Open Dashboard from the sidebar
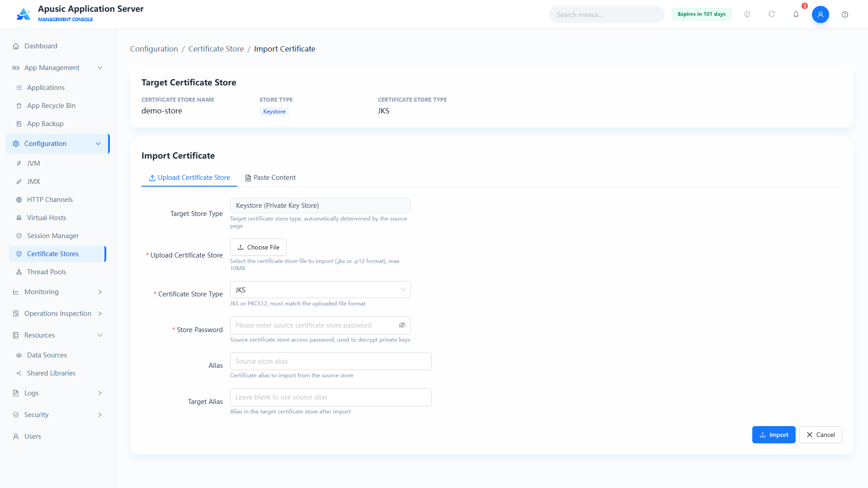 point(57,46)
